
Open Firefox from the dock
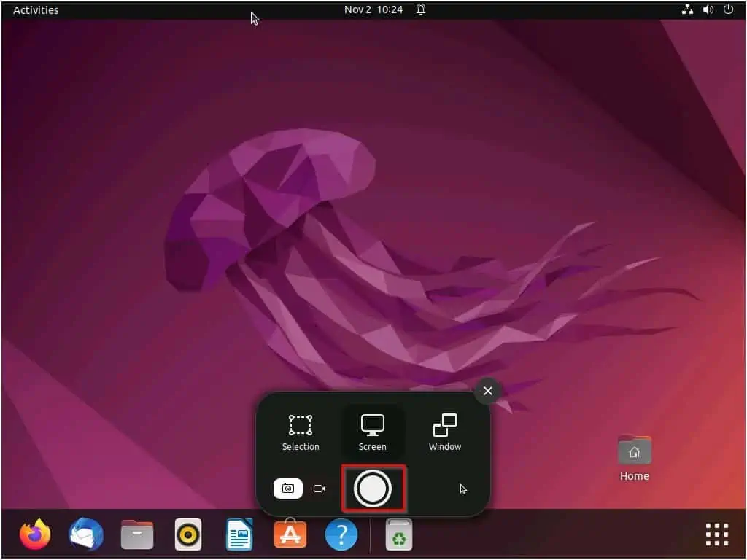pos(34,534)
